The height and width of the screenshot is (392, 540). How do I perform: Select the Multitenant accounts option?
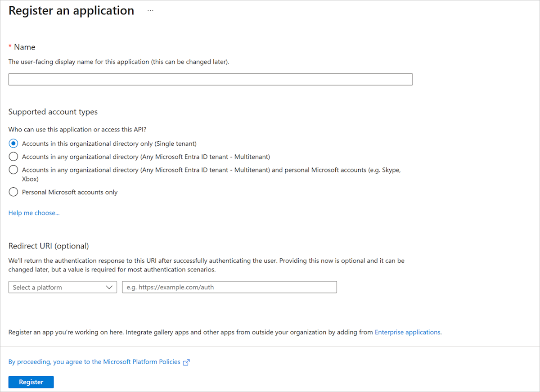13,157
